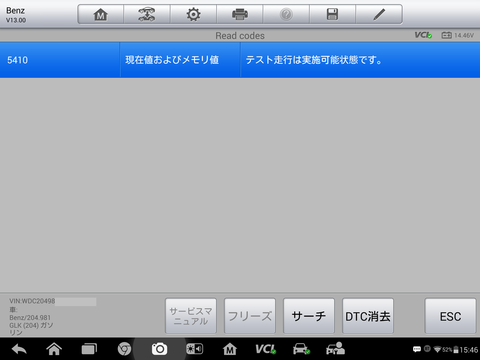Image resolution: width=480 pixels, height=360 pixels.
Task: Tap the 15:46 clock in the status area
Action: tap(468, 350)
